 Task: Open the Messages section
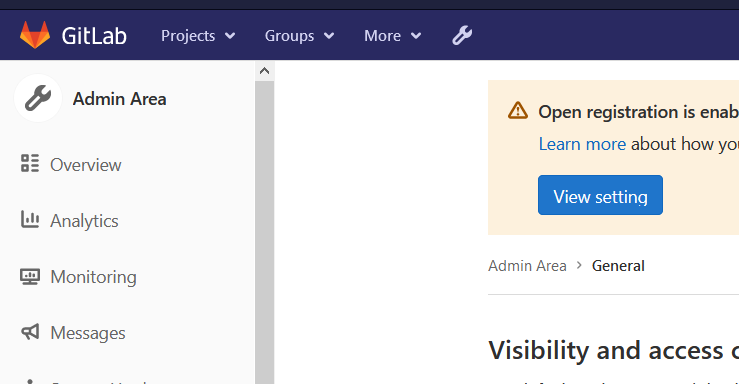pyautogui.click(x=88, y=333)
